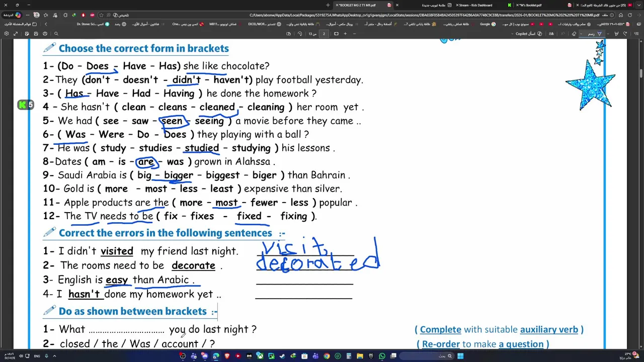Open highlight tool options dropdown arrow
This screenshot has height=362, width=644.
608,34
